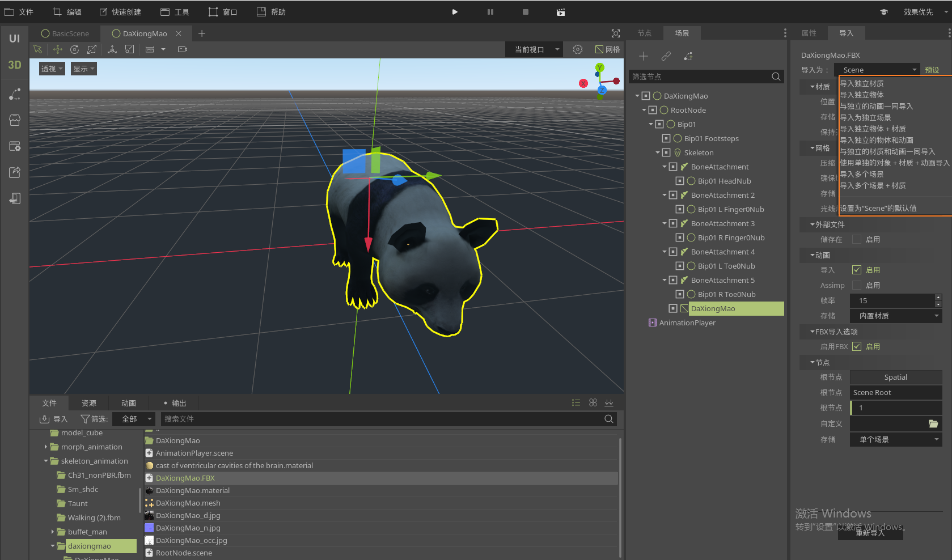Click the camera icon in viewport toolbar
952x560 pixels.
pyautogui.click(x=183, y=49)
